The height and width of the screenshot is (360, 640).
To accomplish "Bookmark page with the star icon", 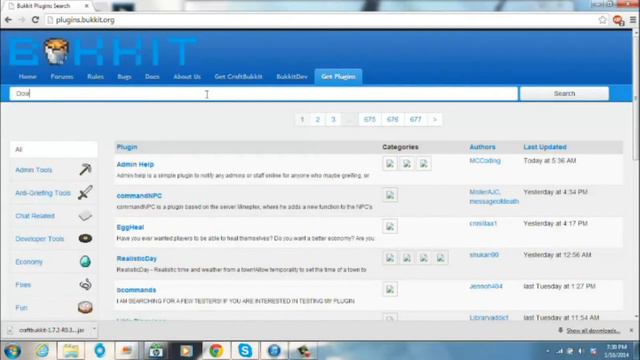I will click(602, 20).
